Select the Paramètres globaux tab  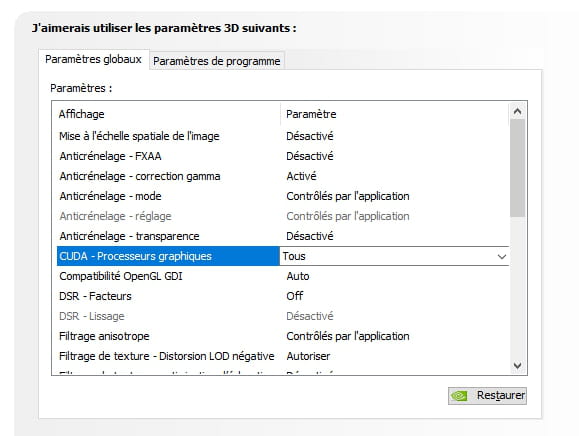click(x=93, y=59)
